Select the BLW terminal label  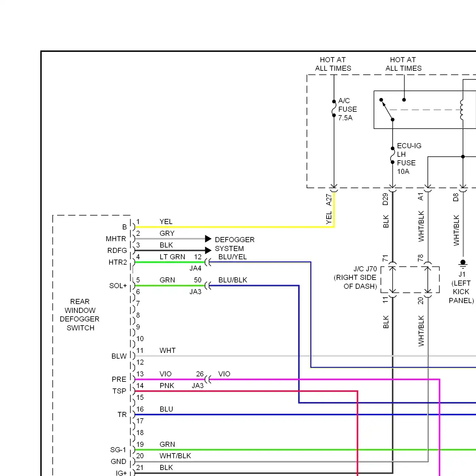(x=119, y=356)
